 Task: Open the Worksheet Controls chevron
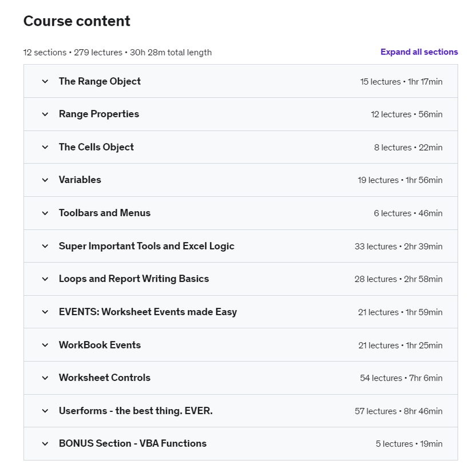click(45, 378)
